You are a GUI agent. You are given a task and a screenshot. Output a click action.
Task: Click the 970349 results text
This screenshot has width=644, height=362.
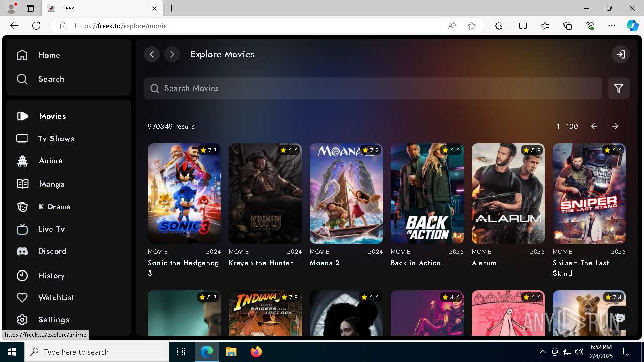click(x=171, y=126)
